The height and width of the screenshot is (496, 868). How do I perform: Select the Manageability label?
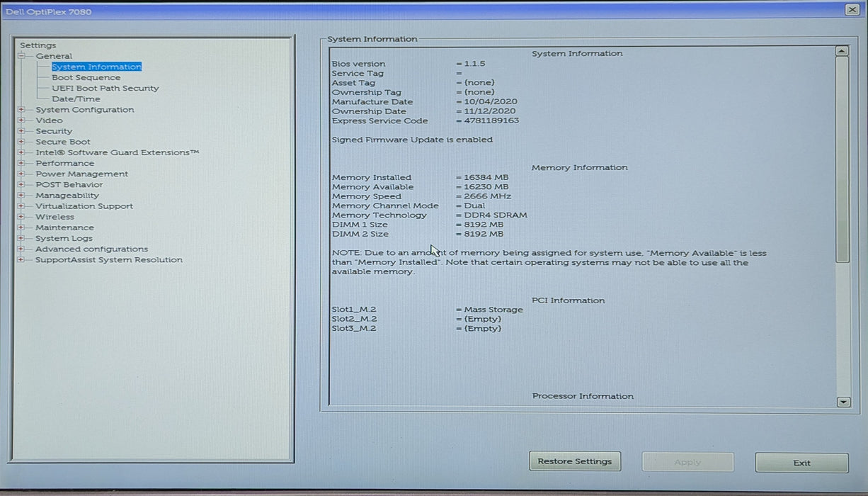coord(67,196)
